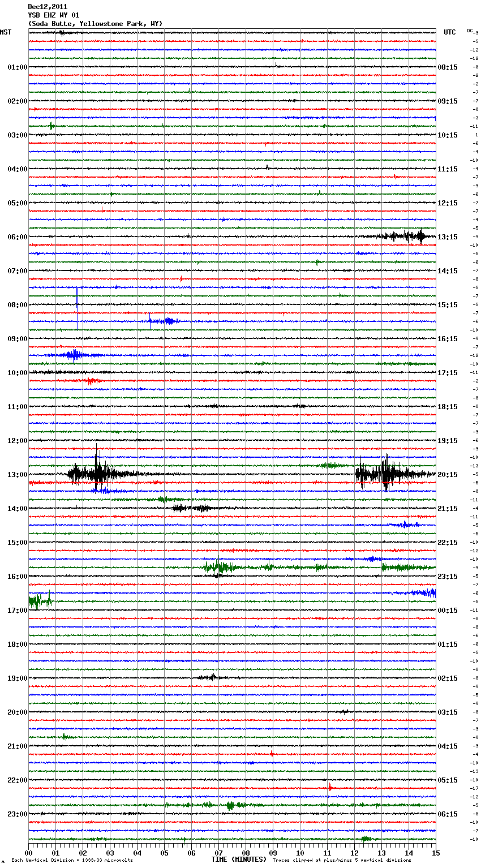Select the '04:00' MST hour label
Image resolution: width=481 pixels, height=868 pixels.
[x=18, y=169]
